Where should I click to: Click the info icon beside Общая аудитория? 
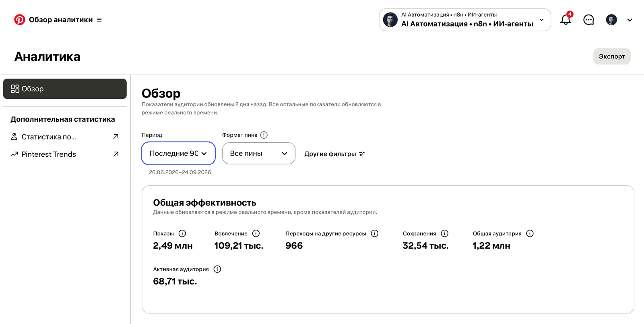pos(530,233)
